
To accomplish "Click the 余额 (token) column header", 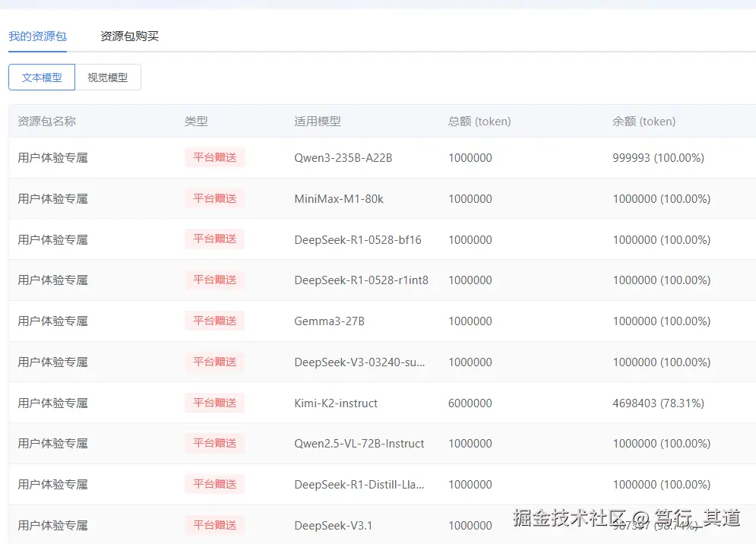I will coord(644,121).
